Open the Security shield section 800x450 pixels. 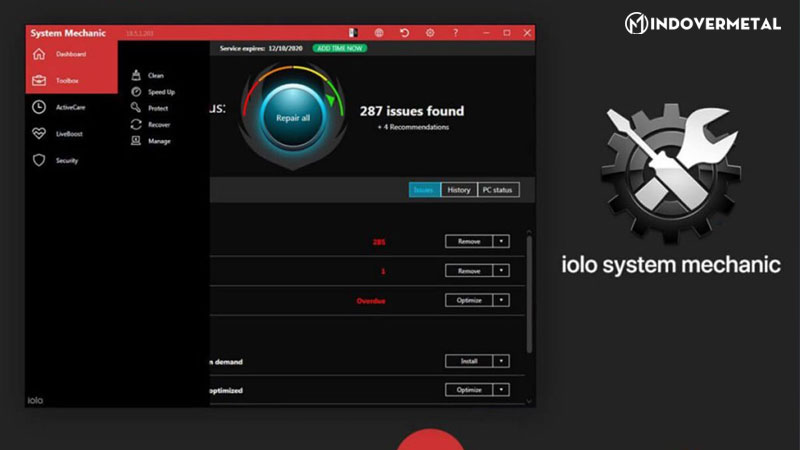pyautogui.click(x=39, y=160)
